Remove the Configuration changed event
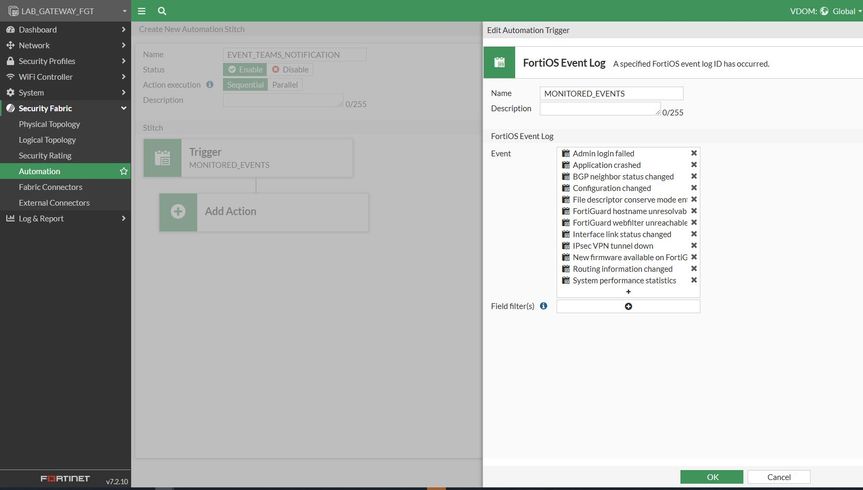The image size is (863, 490). [x=694, y=188]
